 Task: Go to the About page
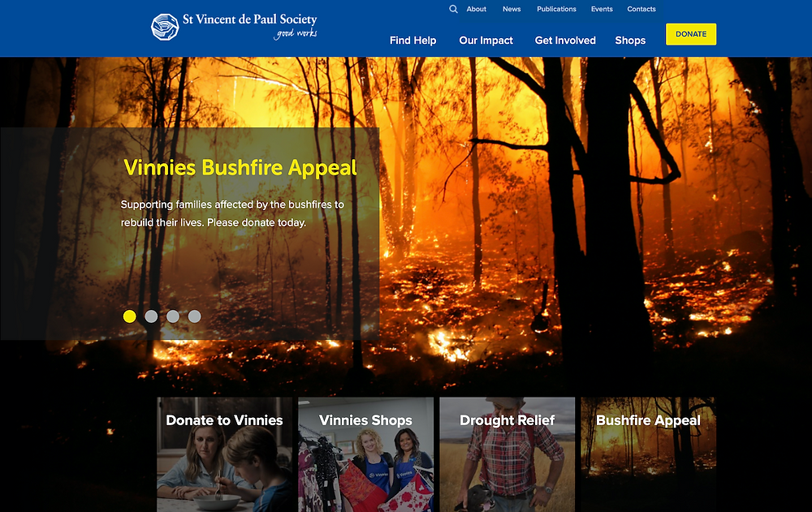point(476,9)
